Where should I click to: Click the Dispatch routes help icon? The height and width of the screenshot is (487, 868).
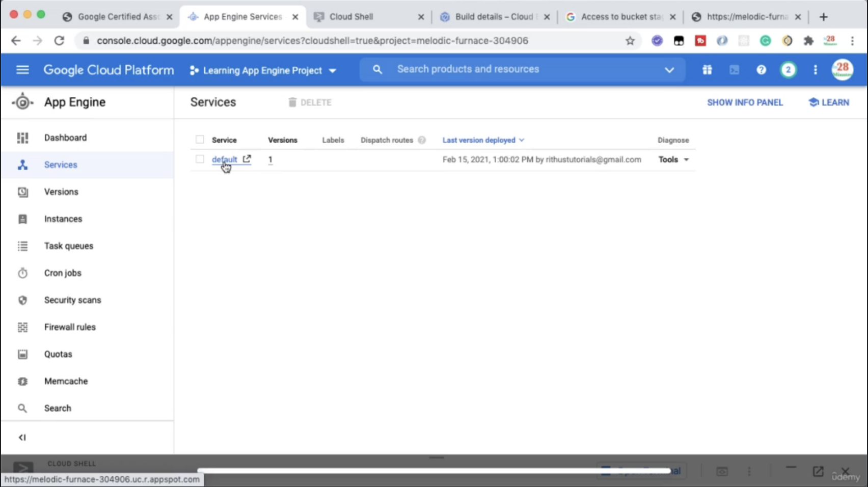point(422,140)
